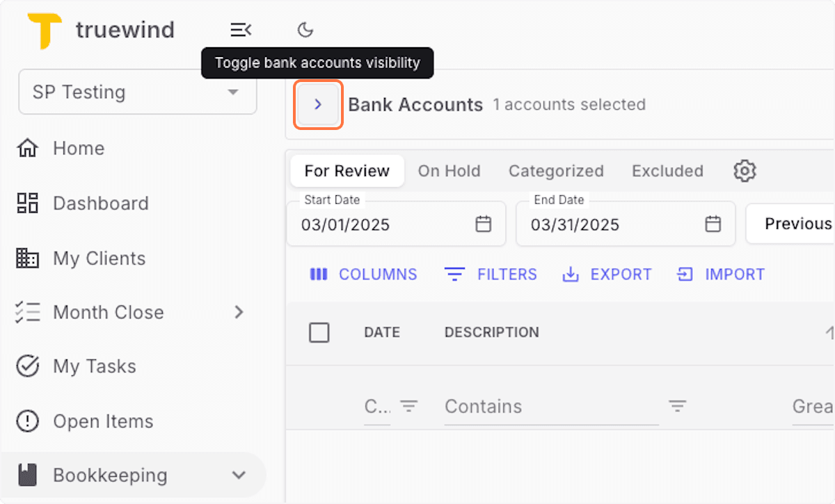
Task: Switch to the On Hold tab
Action: point(449,170)
